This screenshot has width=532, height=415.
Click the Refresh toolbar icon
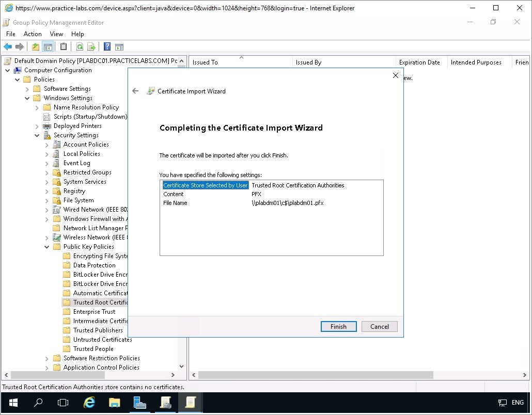click(80, 47)
